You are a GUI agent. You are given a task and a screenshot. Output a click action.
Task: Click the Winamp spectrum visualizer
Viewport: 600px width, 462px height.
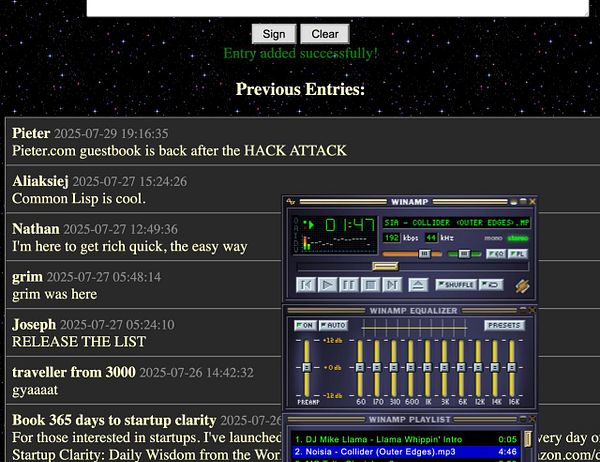pos(336,243)
